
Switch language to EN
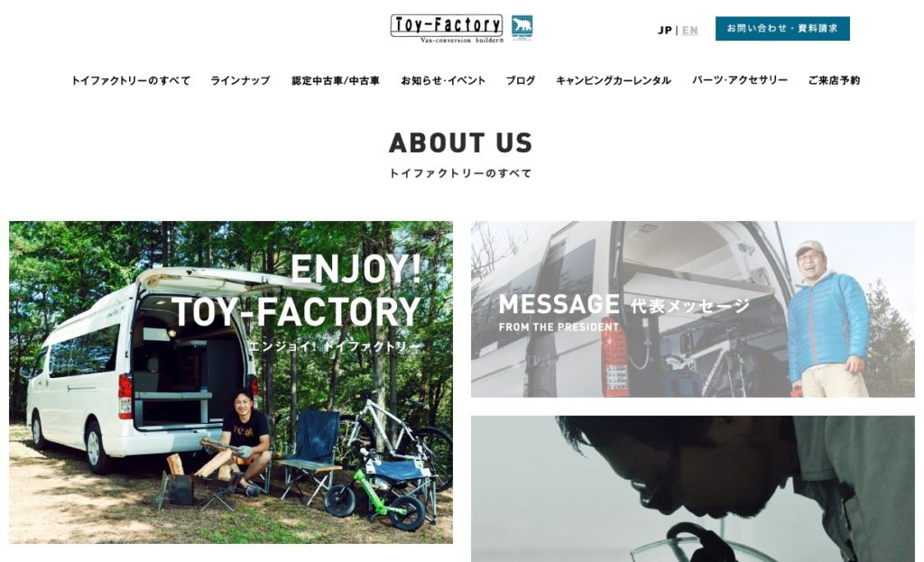click(x=690, y=30)
